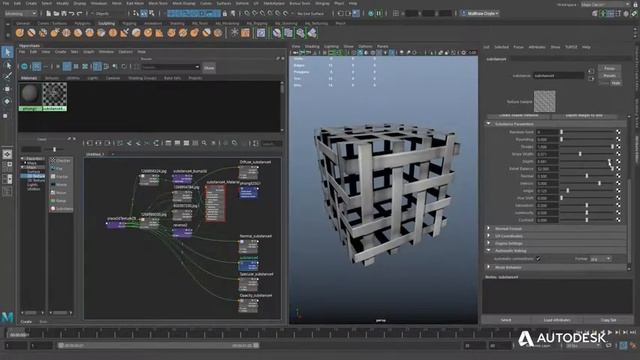Click map button beside Contrast slider
This screenshot has height=360, width=640.
click(618, 220)
